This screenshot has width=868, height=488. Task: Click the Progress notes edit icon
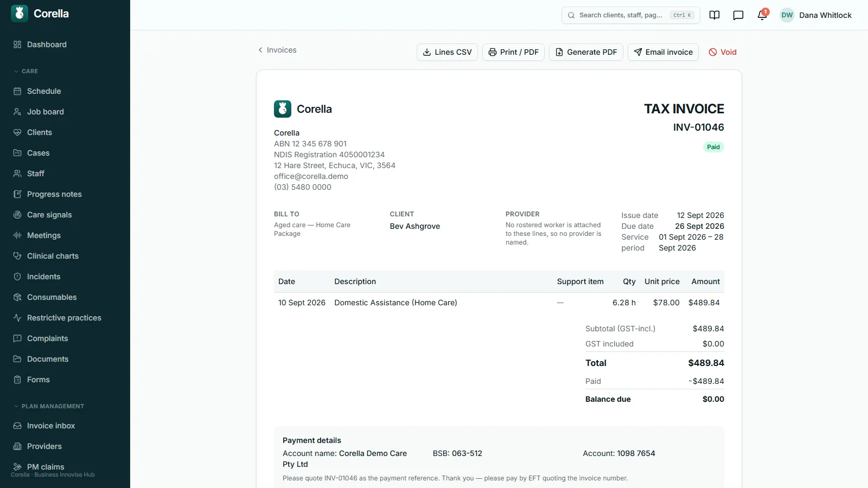click(17, 194)
